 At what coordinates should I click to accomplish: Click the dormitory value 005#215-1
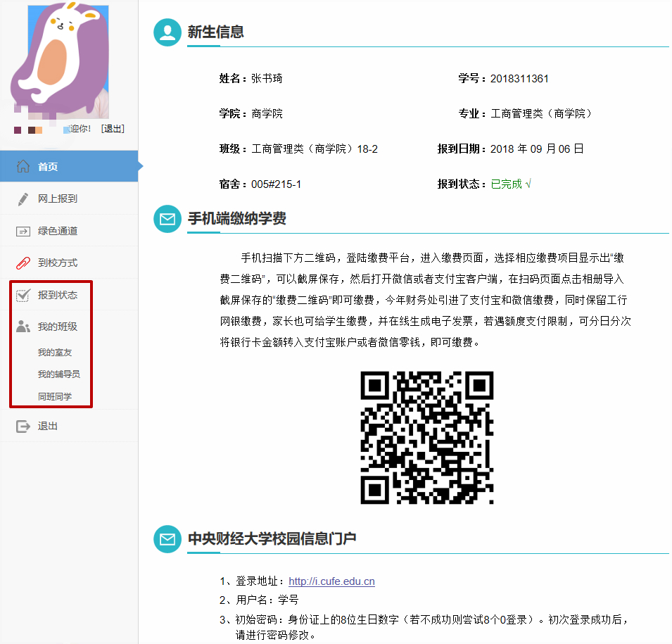[x=276, y=184]
